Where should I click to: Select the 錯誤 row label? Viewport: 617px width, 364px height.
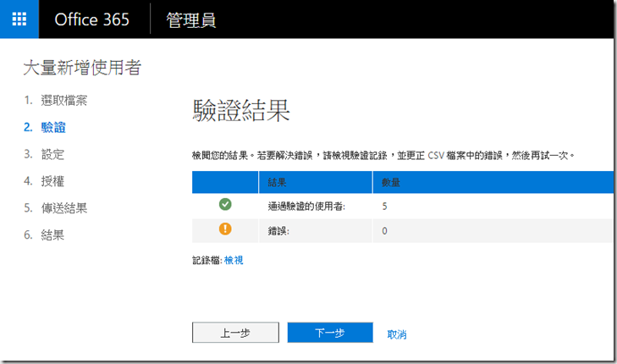point(279,231)
